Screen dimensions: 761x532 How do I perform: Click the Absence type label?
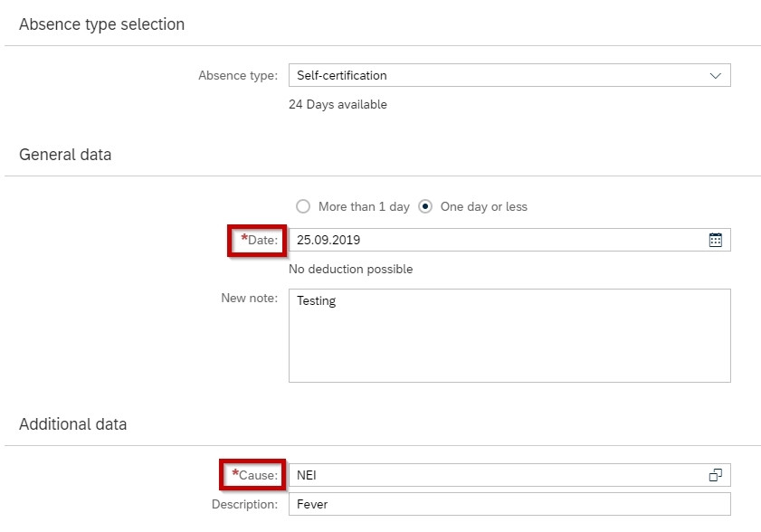(238, 76)
